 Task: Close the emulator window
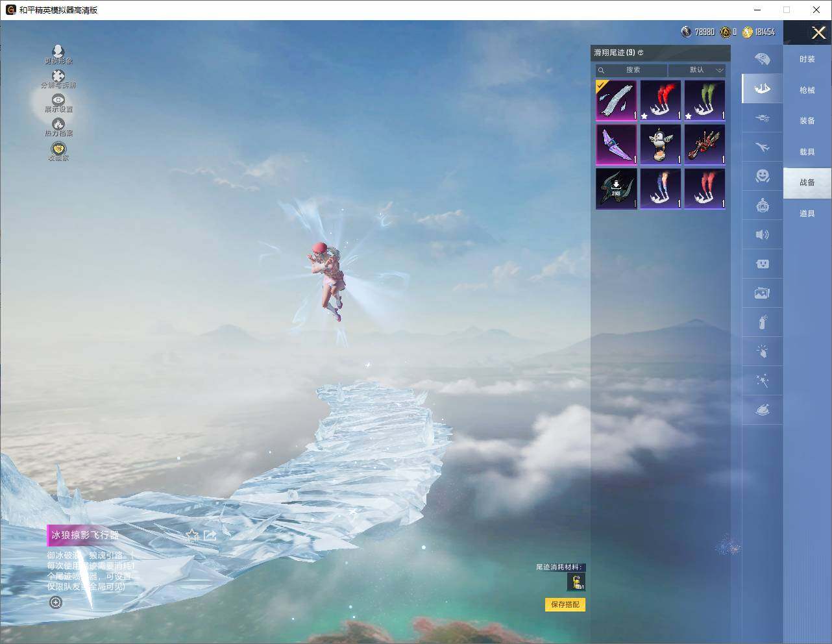[x=816, y=10]
